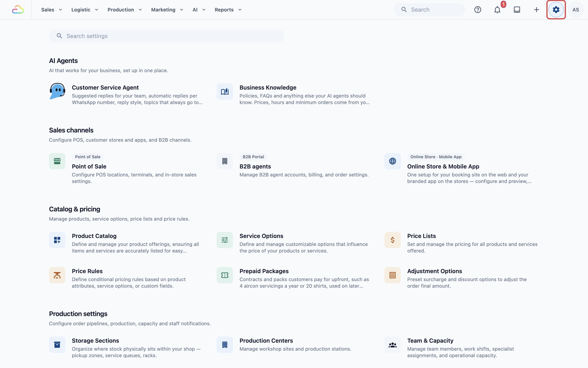588x368 pixels.
Task: Open the inbox tray icon
Action: [x=517, y=10]
